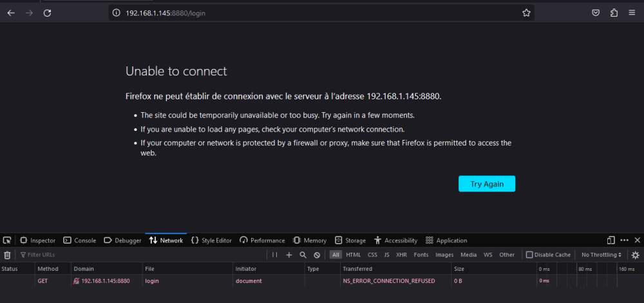Switch to the Inspector tab
644x303 pixels.
tap(37, 240)
